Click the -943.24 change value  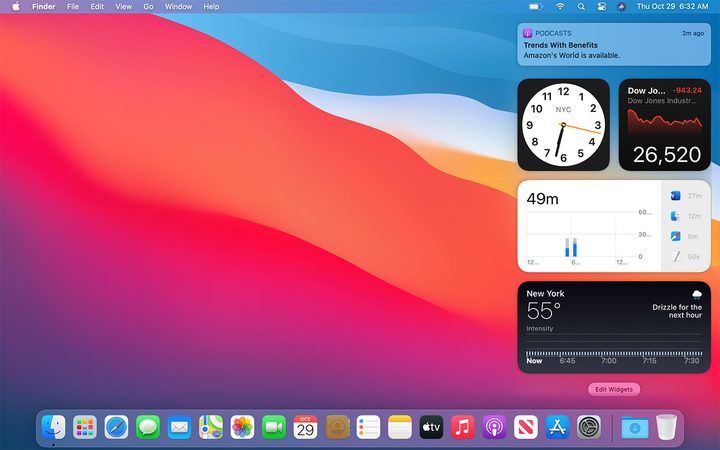[x=687, y=90]
